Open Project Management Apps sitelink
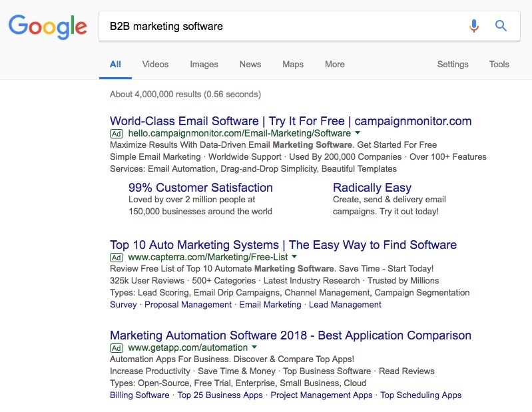Viewport: 532px width, 412px height. [322, 395]
